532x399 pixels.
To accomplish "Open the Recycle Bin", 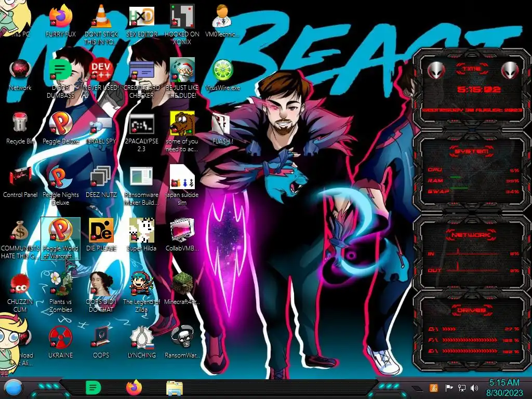I will pyautogui.click(x=20, y=122).
